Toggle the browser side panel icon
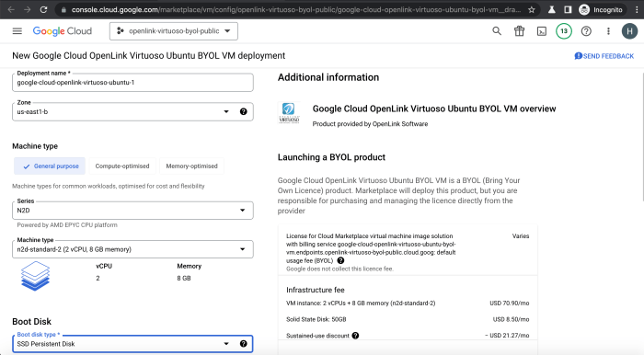The image size is (644, 355). 568,9
